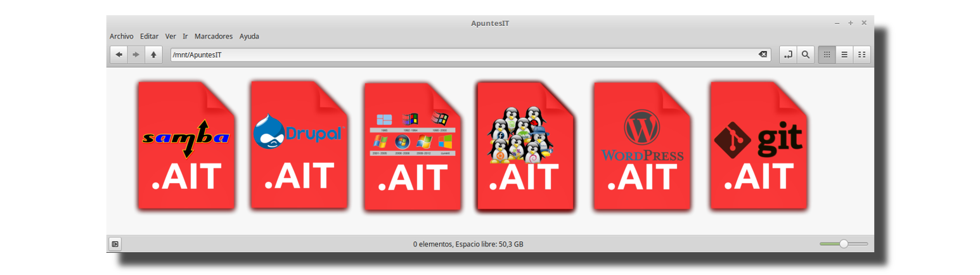This screenshot has height=275, width=980.
Task: Click the /mnt/ApuntesIT path field
Action: coord(470,54)
